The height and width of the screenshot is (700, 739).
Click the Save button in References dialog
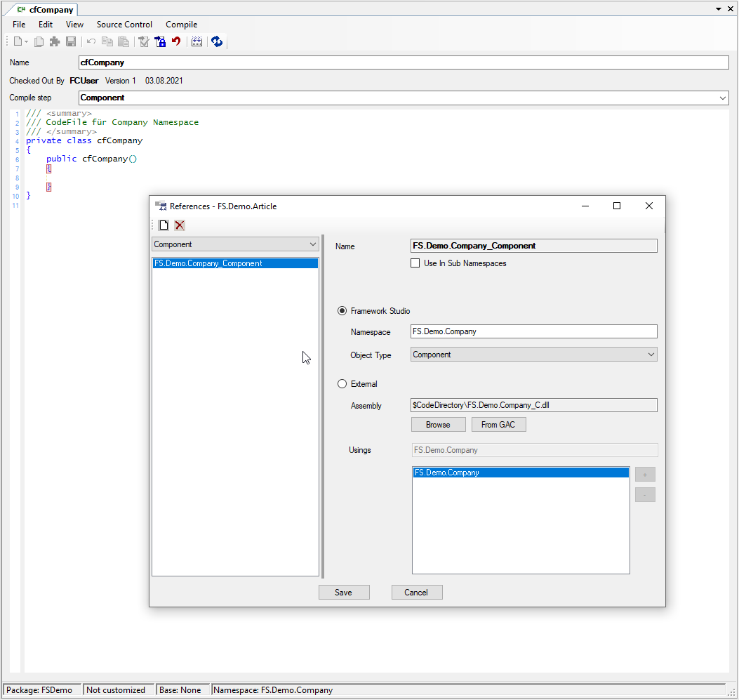(x=344, y=593)
